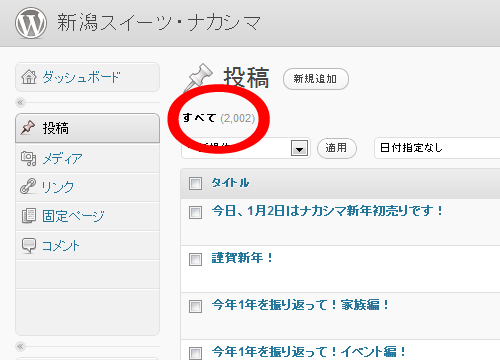
Task: Open the コメント menu
Action: 61,246
